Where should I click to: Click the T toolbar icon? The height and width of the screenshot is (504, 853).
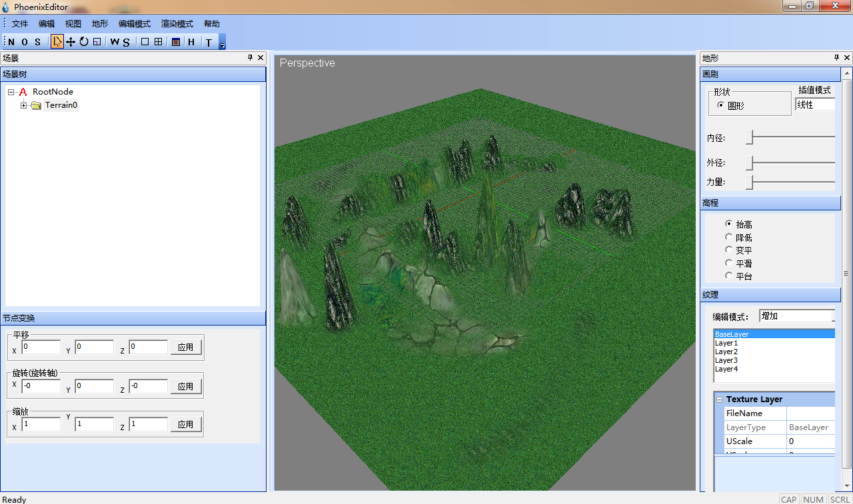click(209, 42)
